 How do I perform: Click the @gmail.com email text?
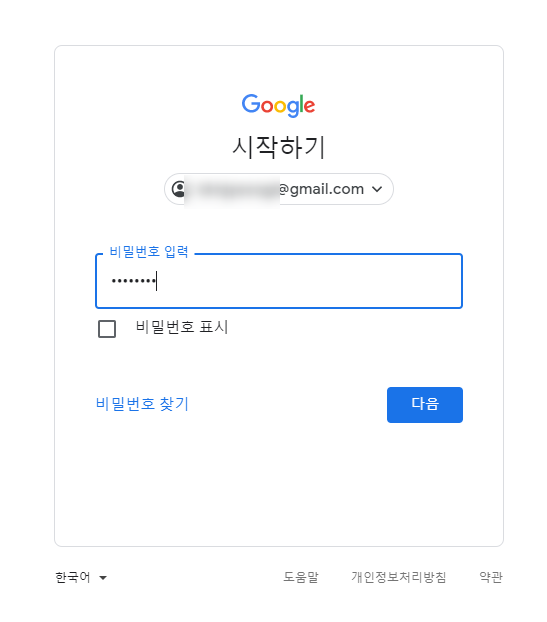coord(321,189)
